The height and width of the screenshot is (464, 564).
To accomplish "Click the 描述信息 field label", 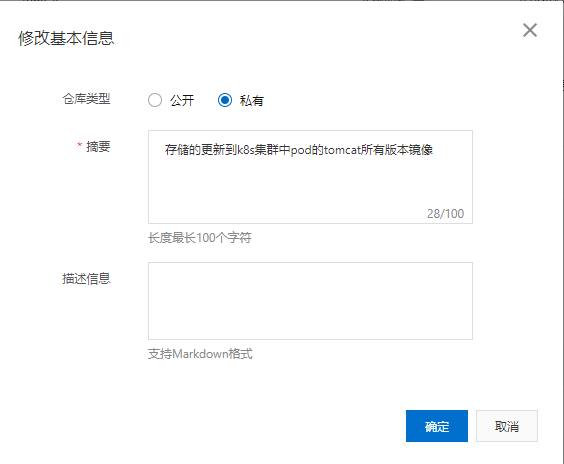I will [x=86, y=278].
